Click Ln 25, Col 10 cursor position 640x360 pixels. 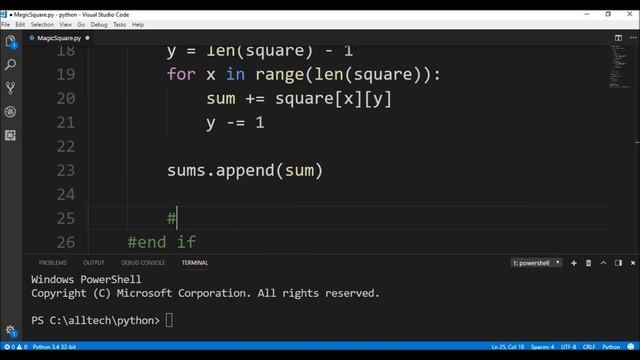pos(507,347)
